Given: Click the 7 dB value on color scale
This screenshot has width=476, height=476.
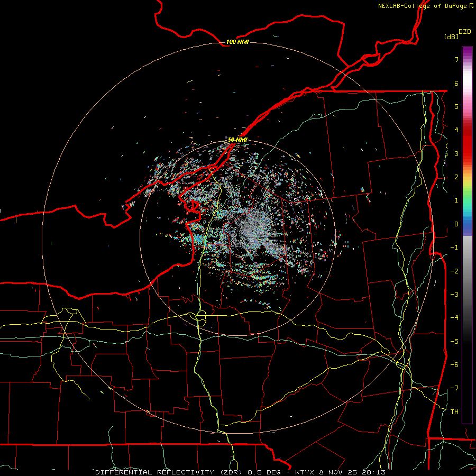Looking at the screenshot, I should (x=456, y=59).
